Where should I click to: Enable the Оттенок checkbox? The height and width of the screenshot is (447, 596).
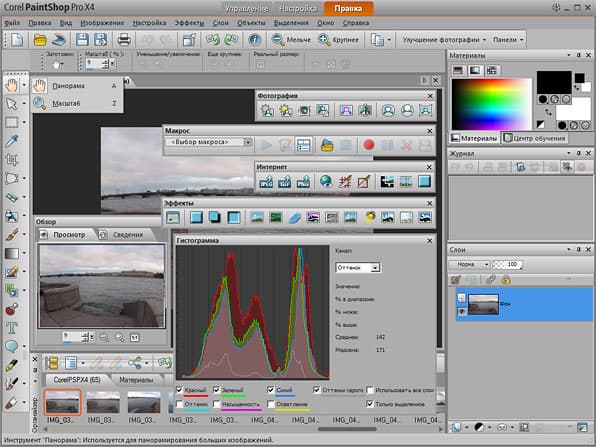[179, 404]
